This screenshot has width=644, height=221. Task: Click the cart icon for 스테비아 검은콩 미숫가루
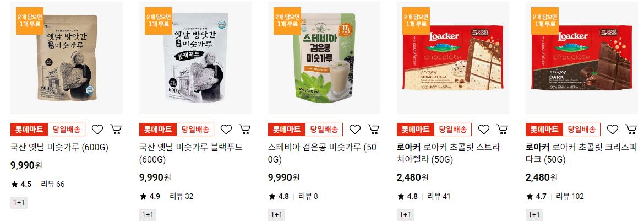373,130
